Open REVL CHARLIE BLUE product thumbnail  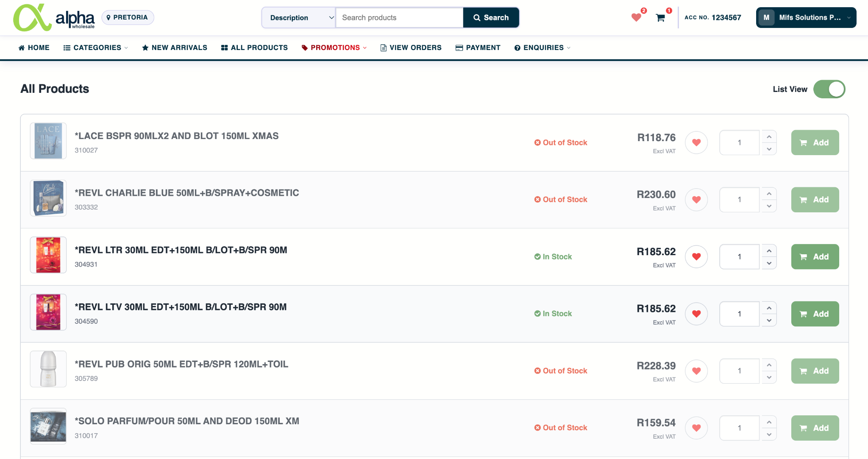[x=48, y=198]
